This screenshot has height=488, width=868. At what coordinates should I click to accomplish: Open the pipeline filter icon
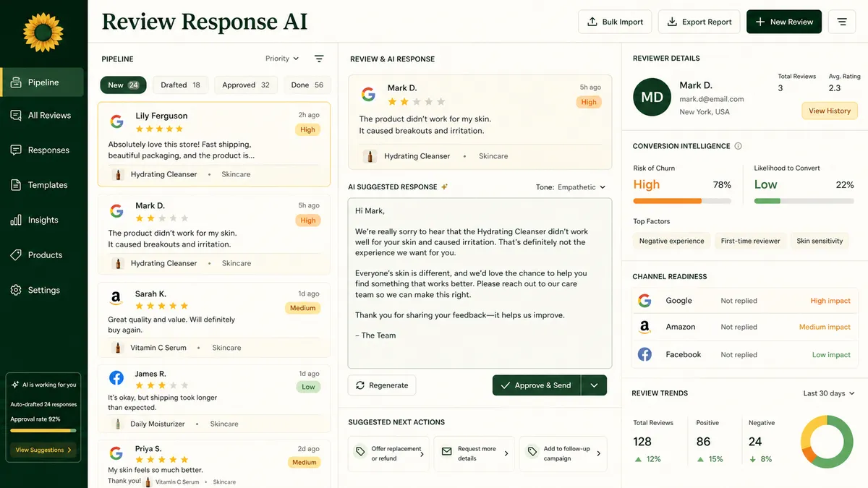point(319,59)
